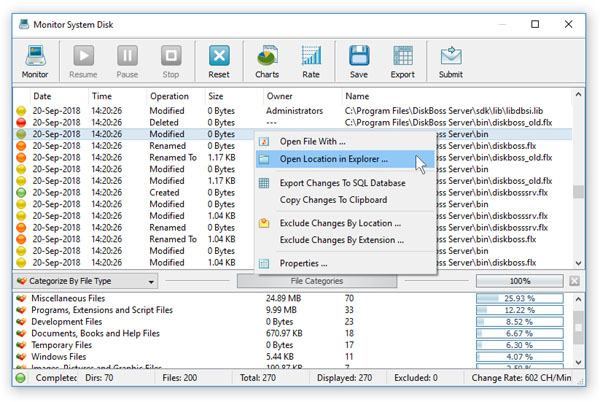Click the Excluded: 0 status entry
The height and width of the screenshot is (402, 600).
pos(416,378)
